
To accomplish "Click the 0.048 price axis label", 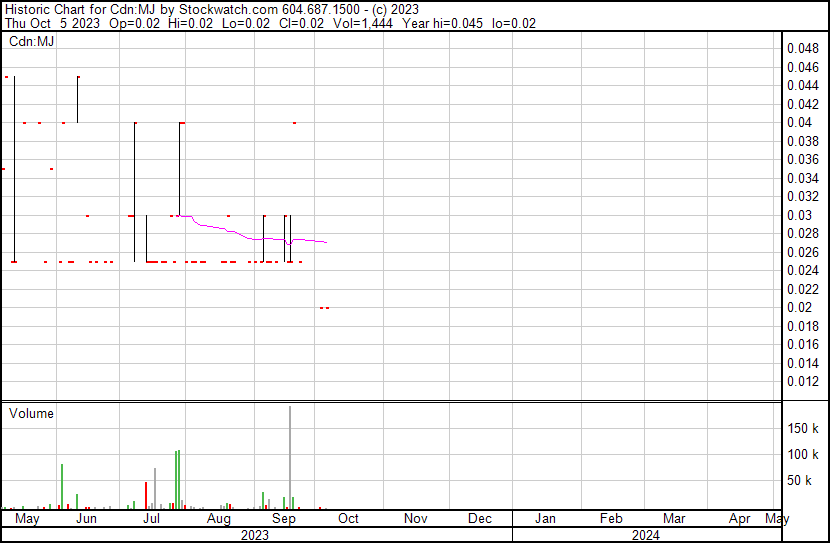I will pos(802,48).
